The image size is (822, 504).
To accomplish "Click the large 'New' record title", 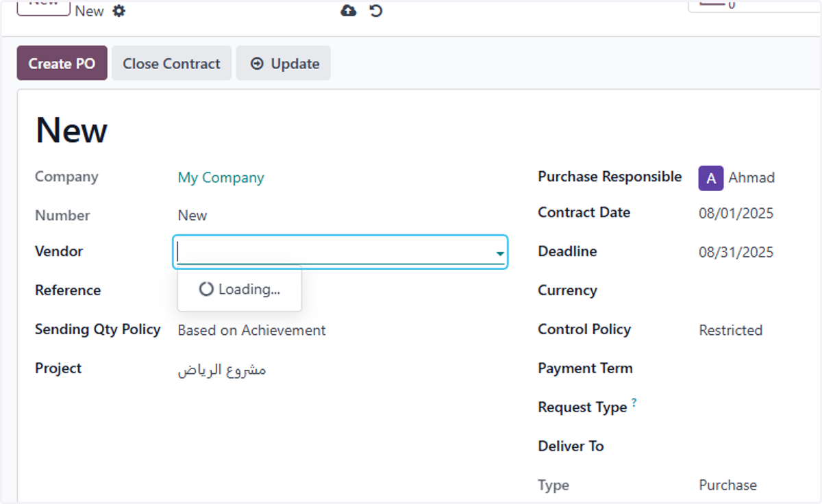I will 71,130.
